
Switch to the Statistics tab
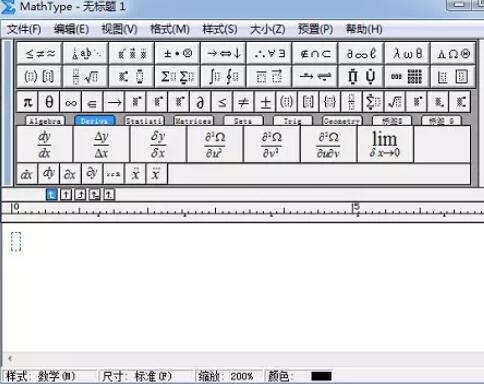tap(144, 121)
